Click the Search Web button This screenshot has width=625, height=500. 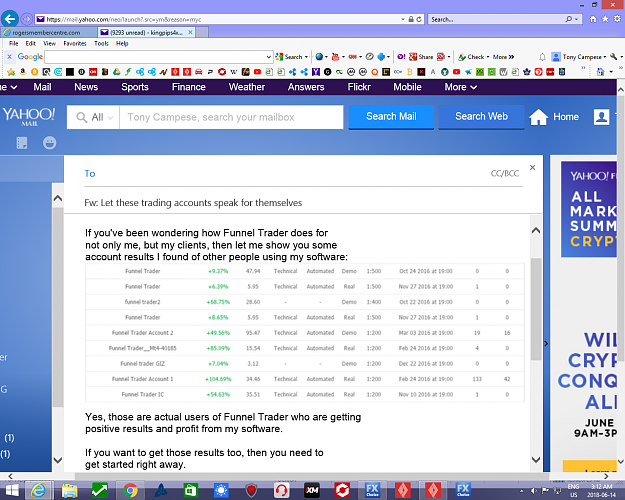pos(481,116)
